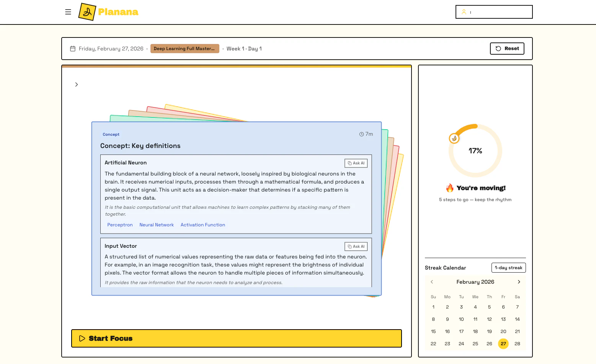Click the 17% progress value
The width and height of the screenshot is (596, 364).
(x=475, y=151)
